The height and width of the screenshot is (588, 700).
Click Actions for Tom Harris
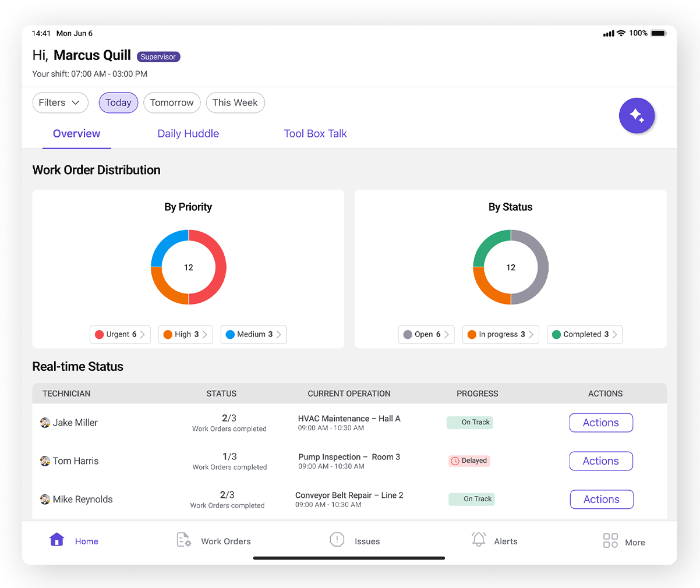[x=600, y=461]
